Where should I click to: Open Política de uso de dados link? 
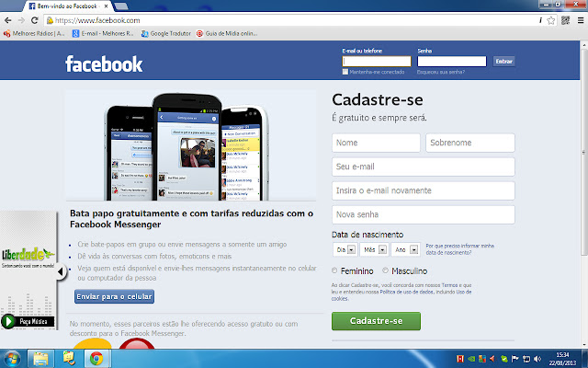406,292
